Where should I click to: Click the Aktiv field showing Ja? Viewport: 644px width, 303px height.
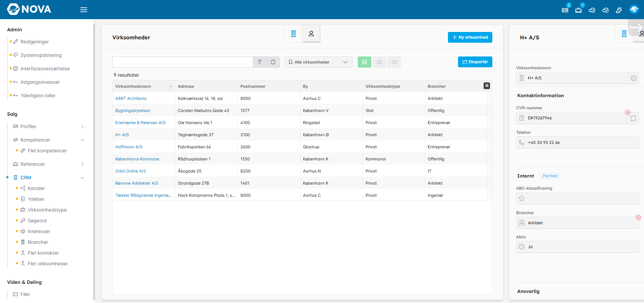click(x=577, y=247)
